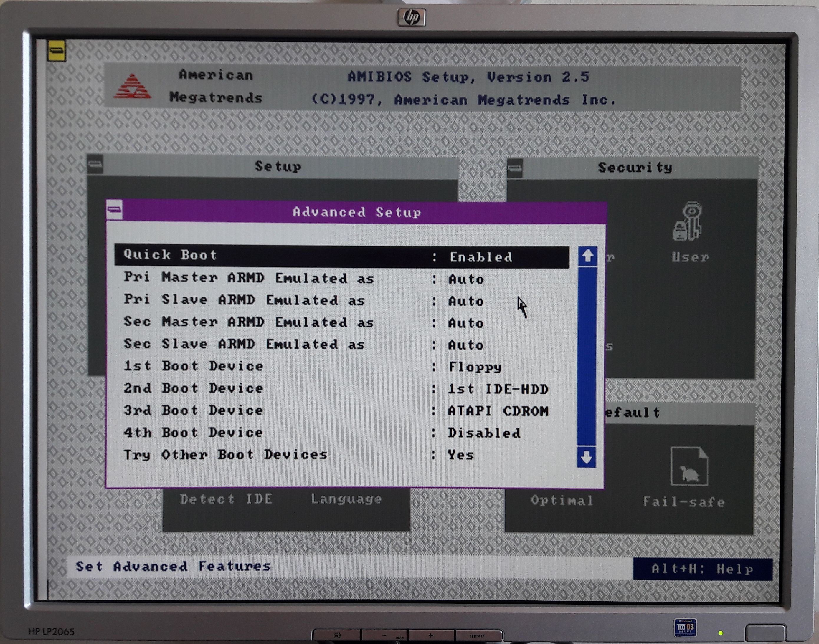Screen dimensions: 819x644
Task: Click the Advanced Setup window control box
Action: [114, 210]
